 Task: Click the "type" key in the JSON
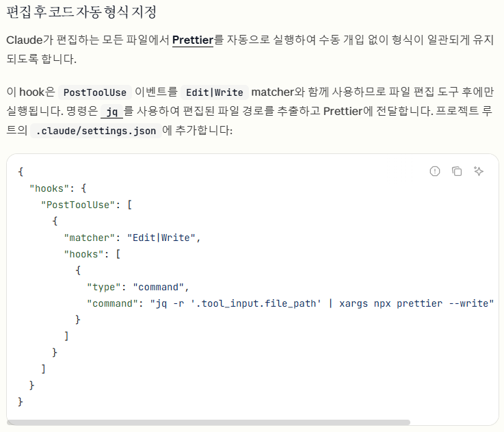[103, 287]
